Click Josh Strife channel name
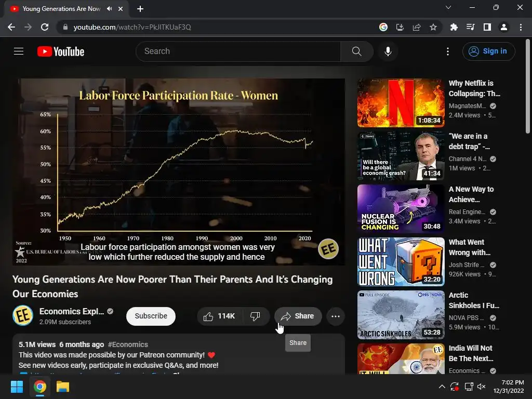532x399 pixels. (x=466, y=264)
